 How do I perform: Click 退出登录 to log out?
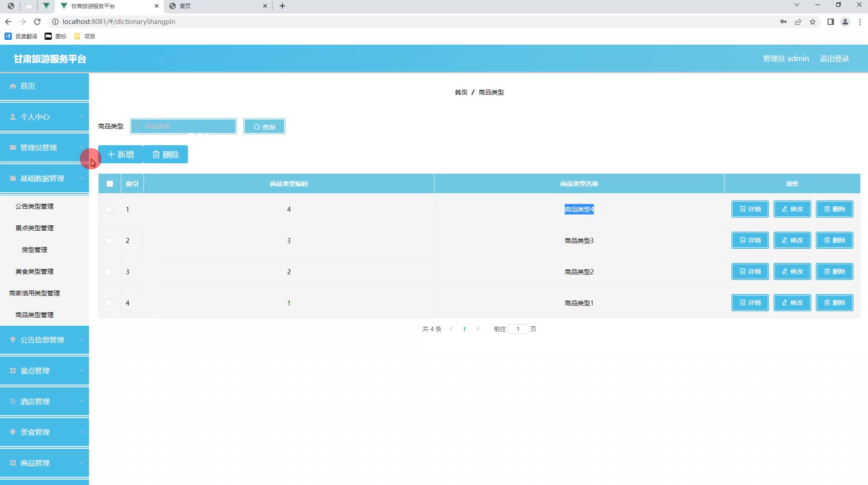click(834, 58)
